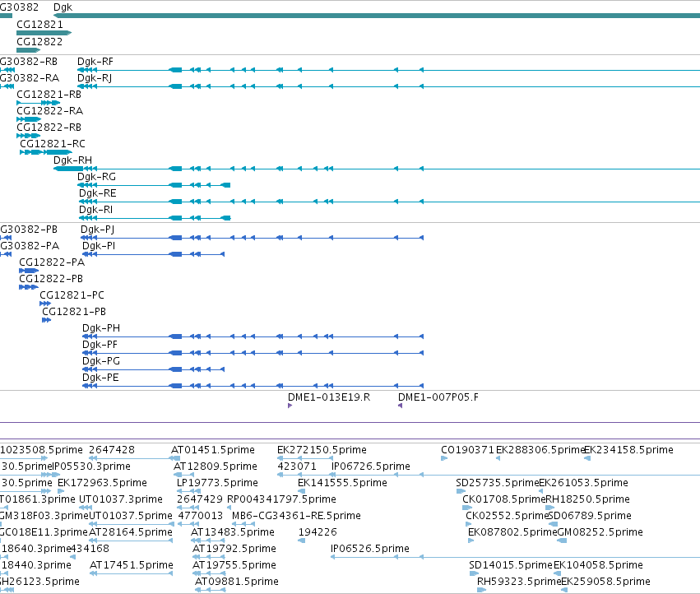This screenshot has width=700, height=594.
Task: Click EST AT17451.5prime
Action: (132, 565)
